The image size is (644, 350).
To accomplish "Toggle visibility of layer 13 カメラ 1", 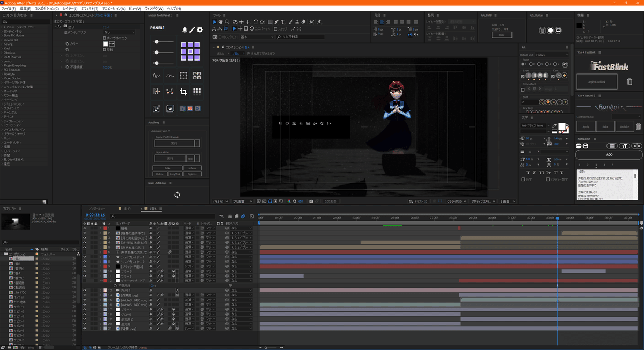I will click(84, 291).
